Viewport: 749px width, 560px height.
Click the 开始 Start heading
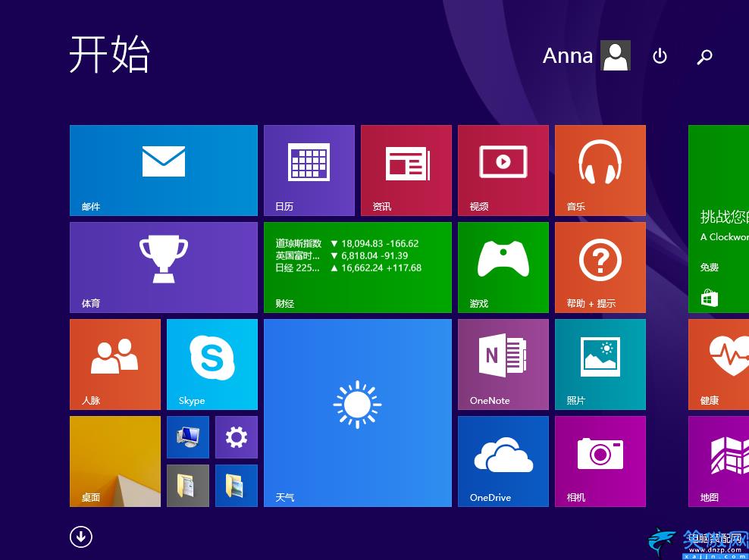pos(110,54)
